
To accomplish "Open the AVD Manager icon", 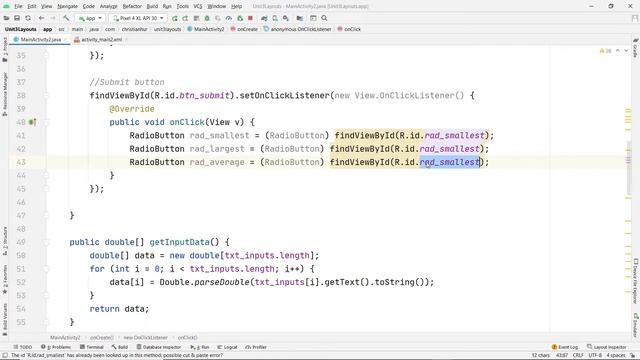I will click(275, 18).
